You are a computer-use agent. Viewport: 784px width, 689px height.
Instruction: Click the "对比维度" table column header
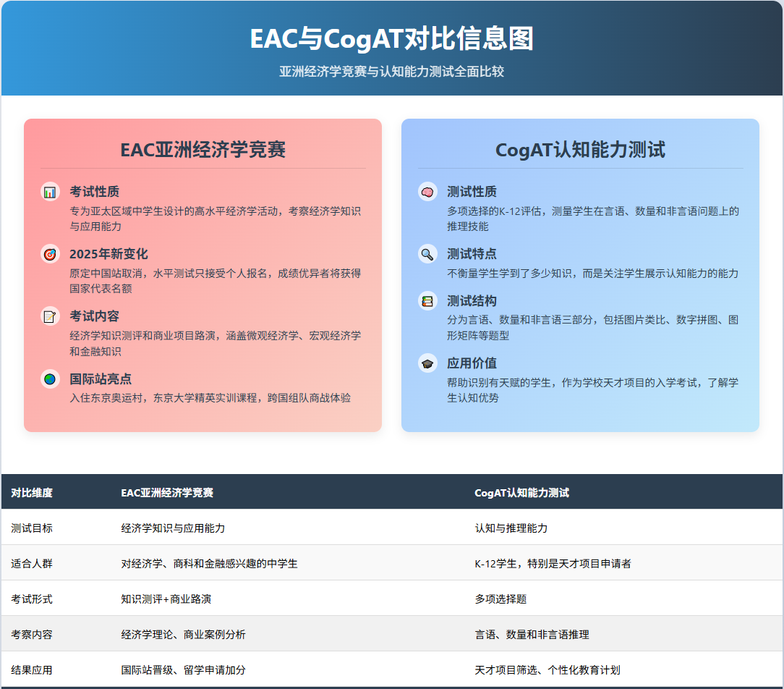click(32, 493)
